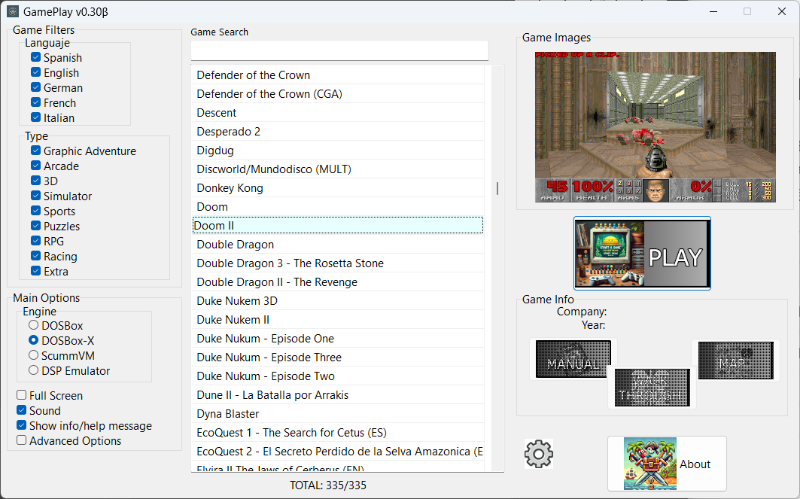Open settings with the gear icon
The width and height of the screenshot is (800, 499).
[x=539, y=454]
